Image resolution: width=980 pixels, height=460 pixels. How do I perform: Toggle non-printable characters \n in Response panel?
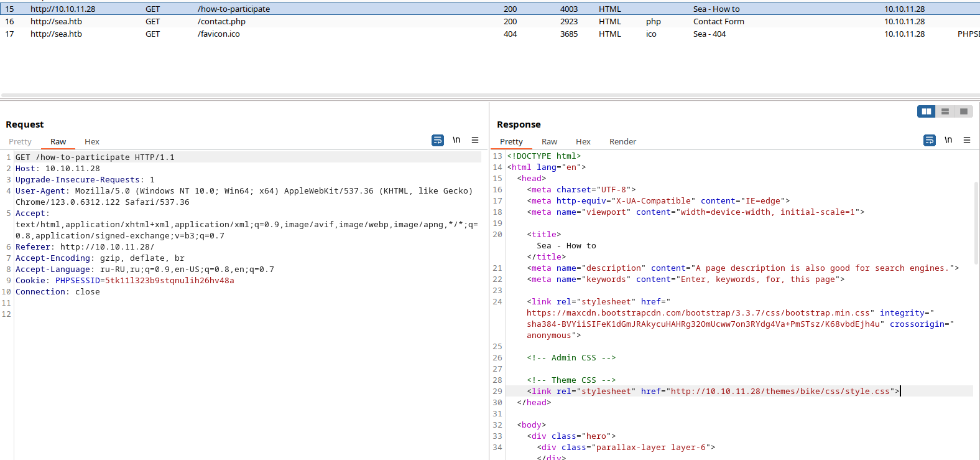pos(948,140)
